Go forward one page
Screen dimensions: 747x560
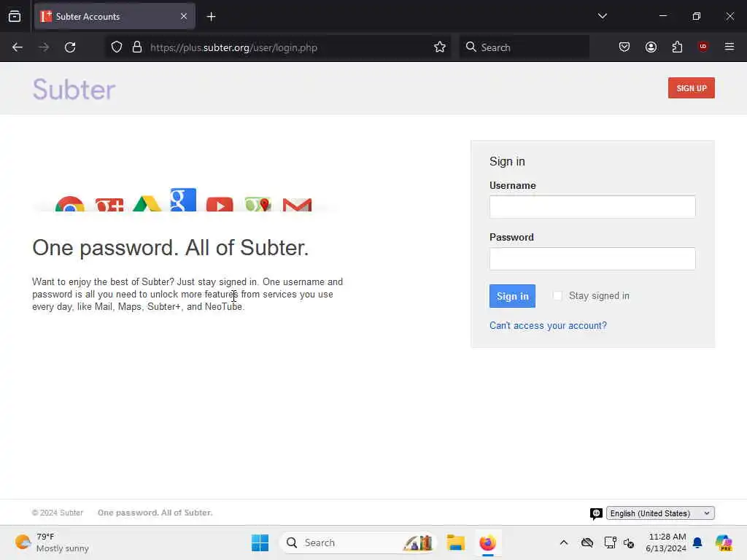click(44, 47)
